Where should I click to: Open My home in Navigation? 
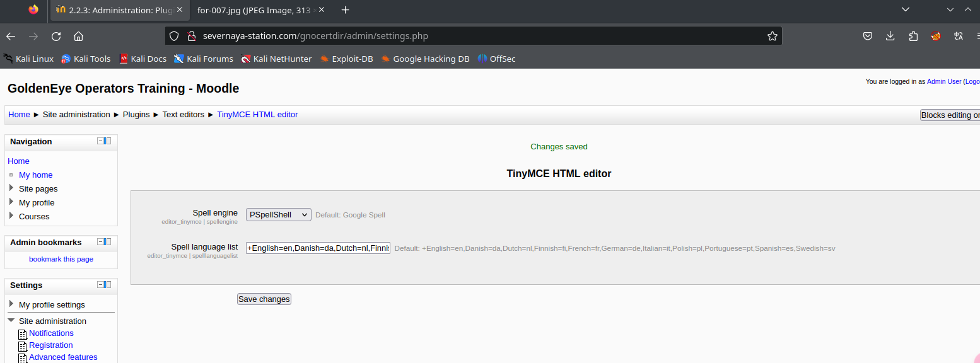coord(36,175)
